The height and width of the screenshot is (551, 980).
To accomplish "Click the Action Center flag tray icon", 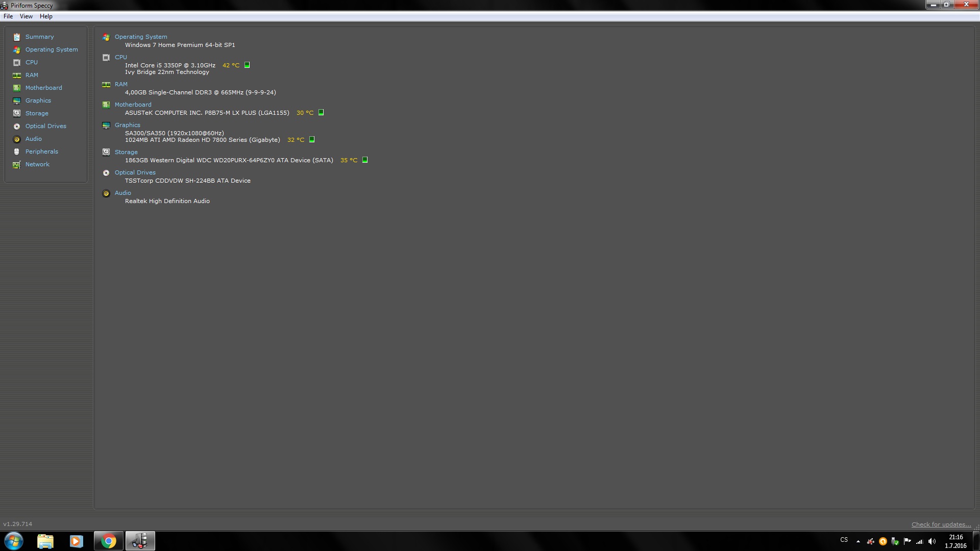I will (907, 541).
